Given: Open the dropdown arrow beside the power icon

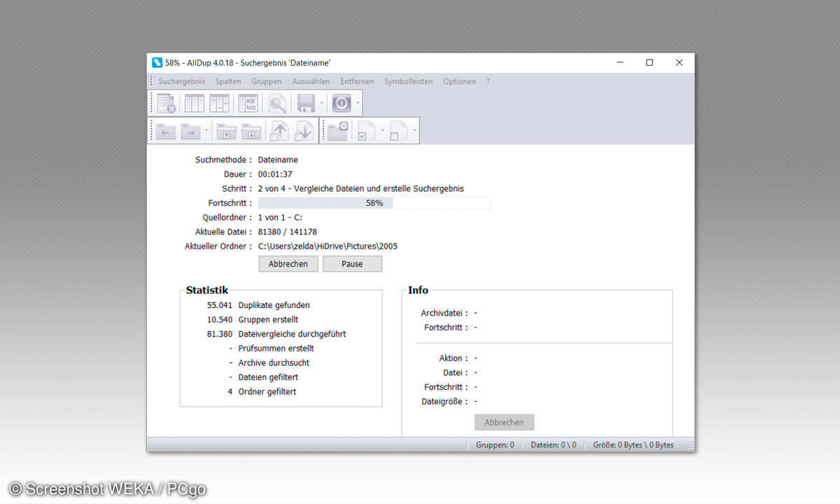Looking at the screenshot, I should tap(357, 104).
